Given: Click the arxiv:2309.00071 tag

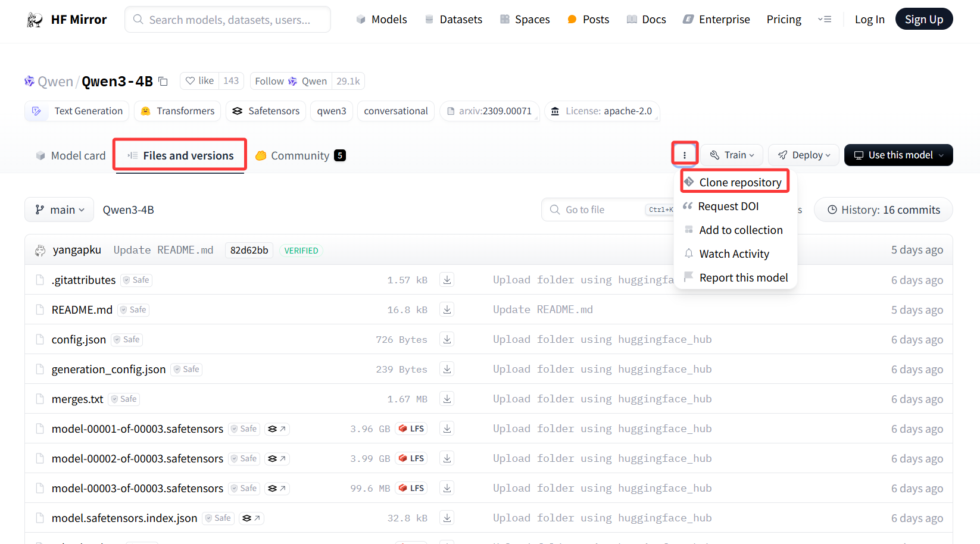Looking at the screenshot, I should coord(489,111).
